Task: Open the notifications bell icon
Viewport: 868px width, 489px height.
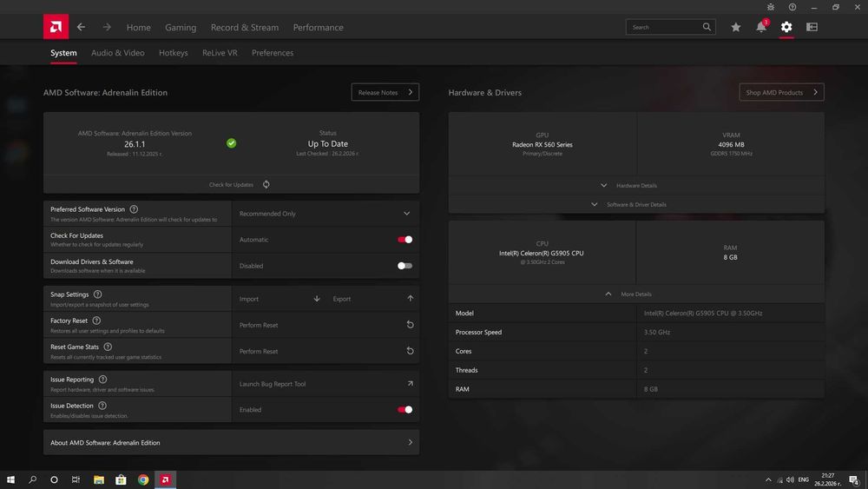Action: (x=761, y=27)
